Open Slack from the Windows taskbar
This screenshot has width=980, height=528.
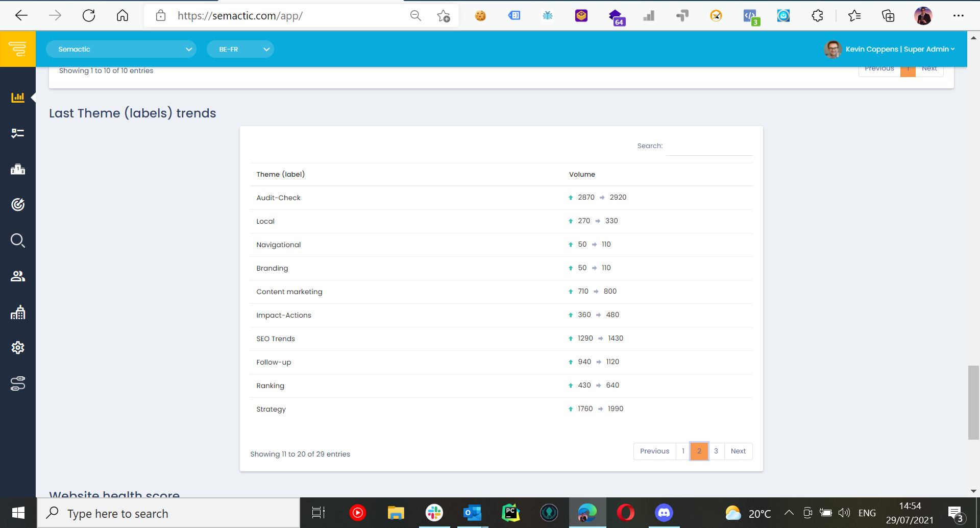tap(434, 513)
